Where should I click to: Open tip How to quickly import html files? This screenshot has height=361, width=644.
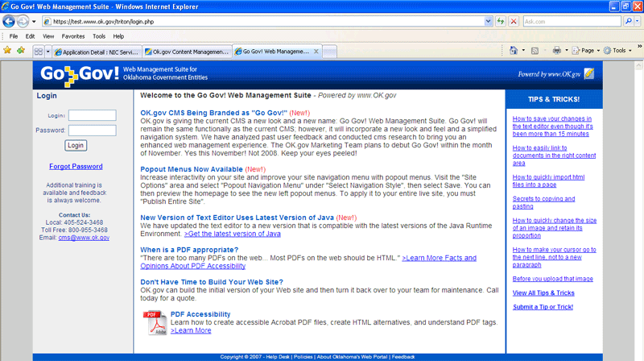coord(548,181)
